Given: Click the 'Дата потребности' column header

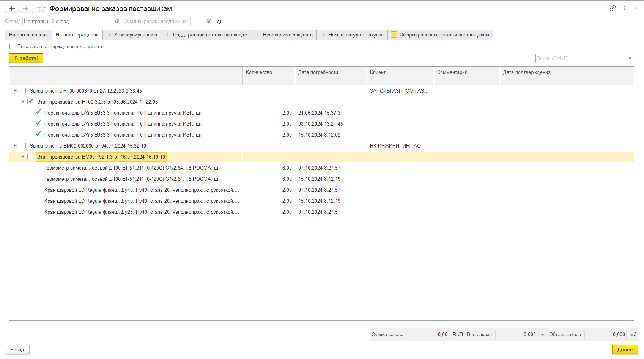Looking at the screenshot, I should pyautogui.click(x=331, y=76).
